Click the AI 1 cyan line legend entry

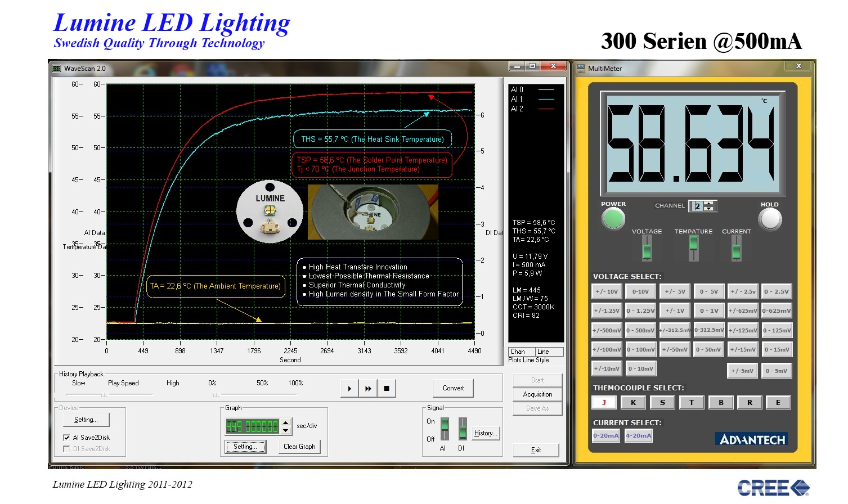[x=532, y=100]
